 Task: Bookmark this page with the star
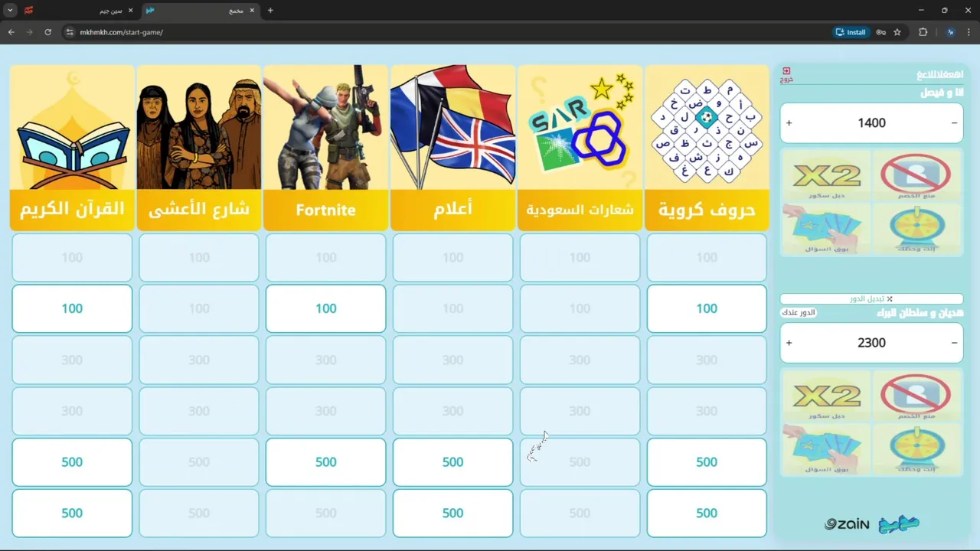(x=897, y=32)
